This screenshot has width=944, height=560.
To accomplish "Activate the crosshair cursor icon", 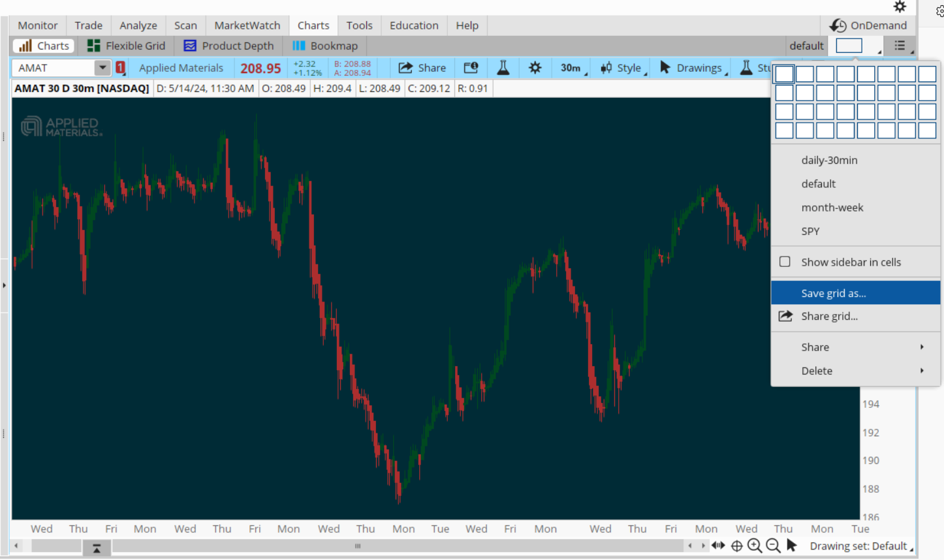I will (x=737, y=546).
